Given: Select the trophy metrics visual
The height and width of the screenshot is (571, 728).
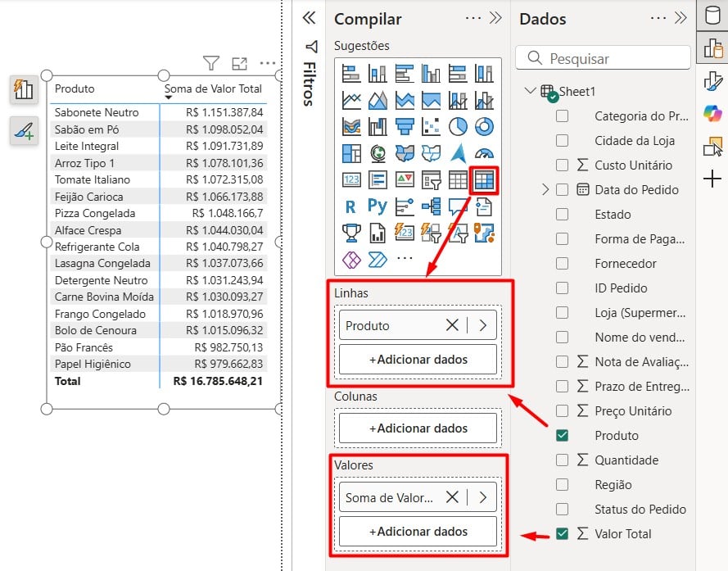Looking at the screenshot, I should click(x=351, y=233).
